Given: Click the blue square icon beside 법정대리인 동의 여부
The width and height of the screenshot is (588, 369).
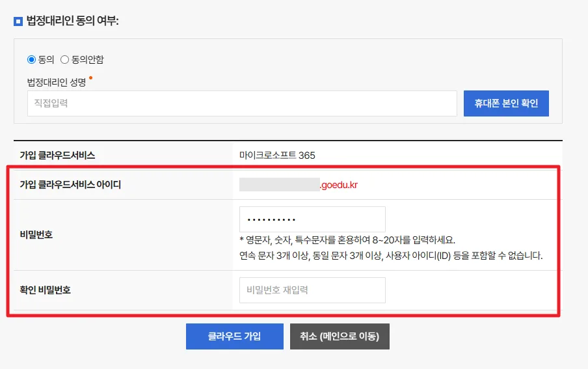Looking at the screenshot, I should [18, 21].
